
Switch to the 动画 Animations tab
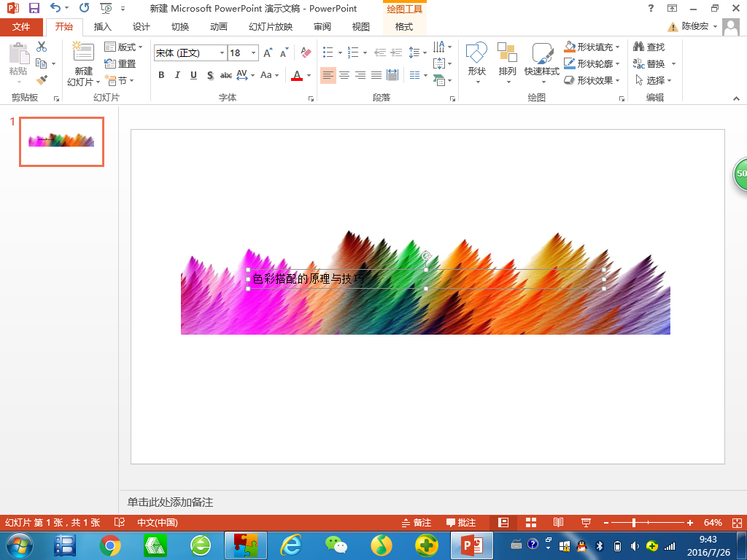click(x=219, y=27)
